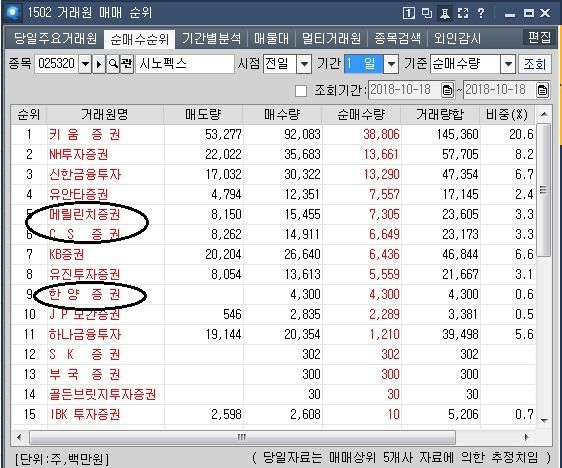Click the start date field 2018-10-18
The height and width of the screenshot is (468, 562).
(x=405, y=90)
